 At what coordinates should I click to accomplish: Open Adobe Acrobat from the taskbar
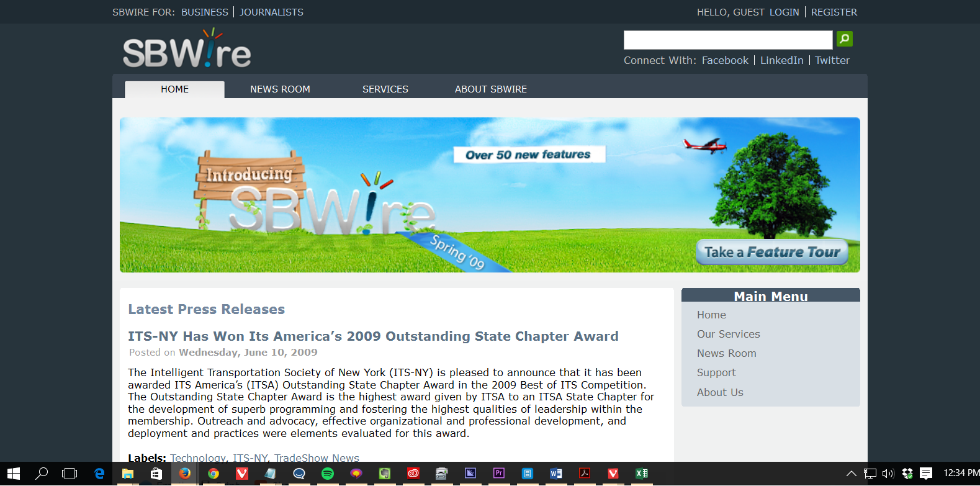pyautogui.click(x=585, y=474)
